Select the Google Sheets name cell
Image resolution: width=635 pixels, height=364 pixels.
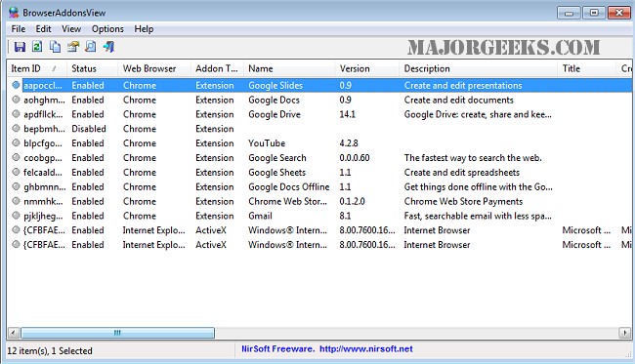tap(277, 173)
